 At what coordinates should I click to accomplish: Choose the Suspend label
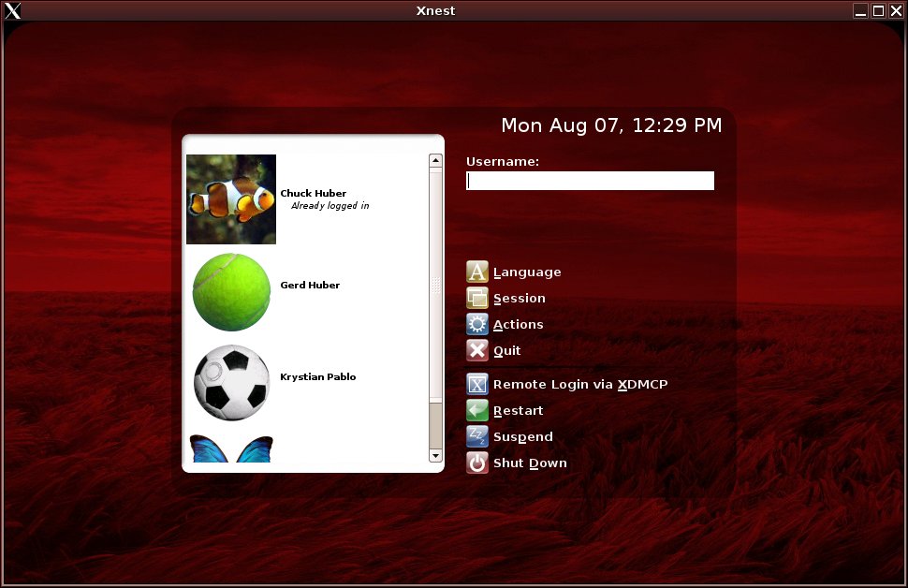(523, 437)
